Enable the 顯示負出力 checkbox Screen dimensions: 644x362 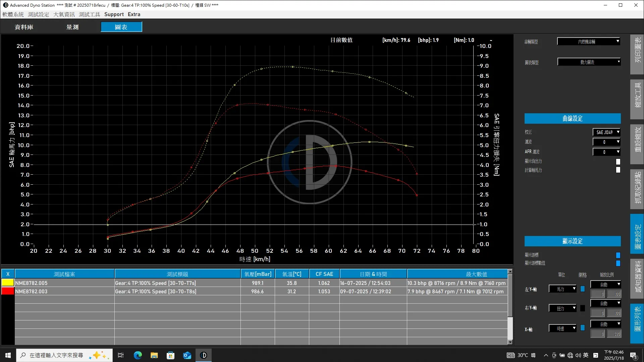click(x=618, y=162)
